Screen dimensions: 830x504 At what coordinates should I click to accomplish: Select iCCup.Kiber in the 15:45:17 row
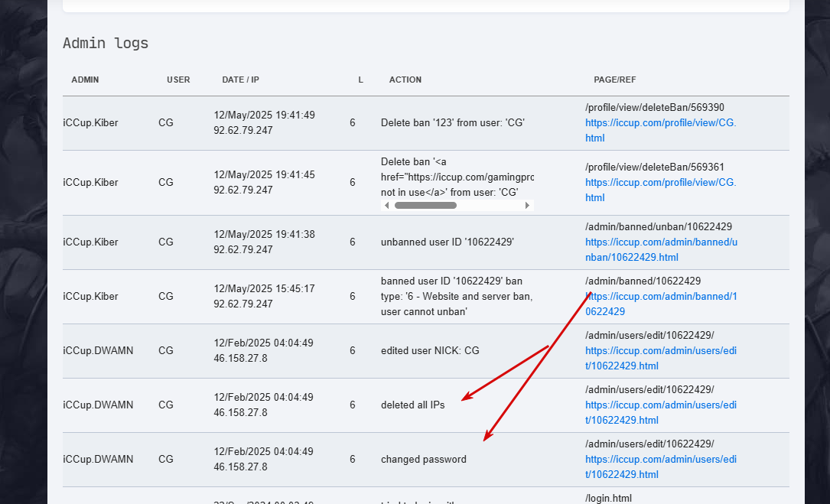click(x=90, y=297)
